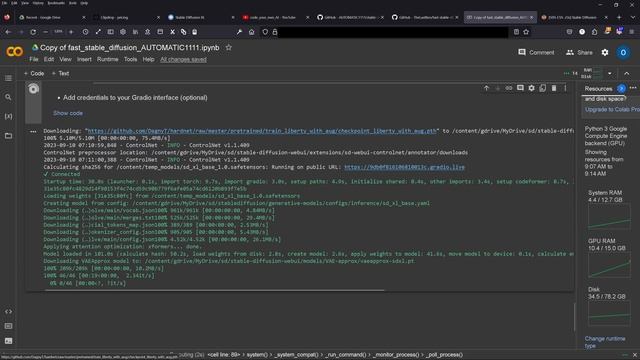Copy link to cell icon
Image resolution: width=640 pixels, height=360 pixels.
[509, 88]
